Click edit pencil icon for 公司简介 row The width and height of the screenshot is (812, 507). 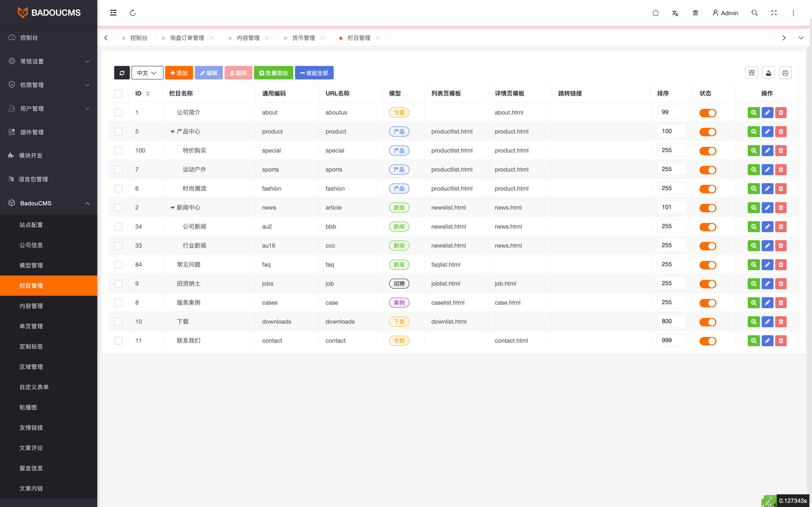pos(767,113)
